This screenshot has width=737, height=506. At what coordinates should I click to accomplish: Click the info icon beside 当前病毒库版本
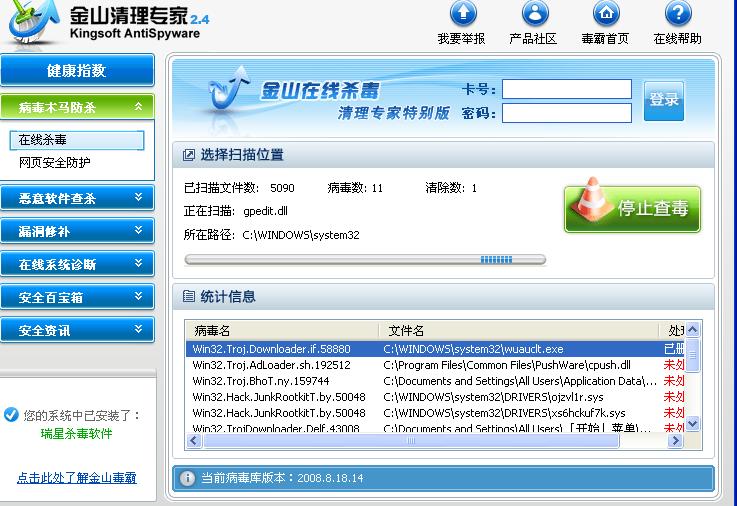tap(187, 478)
